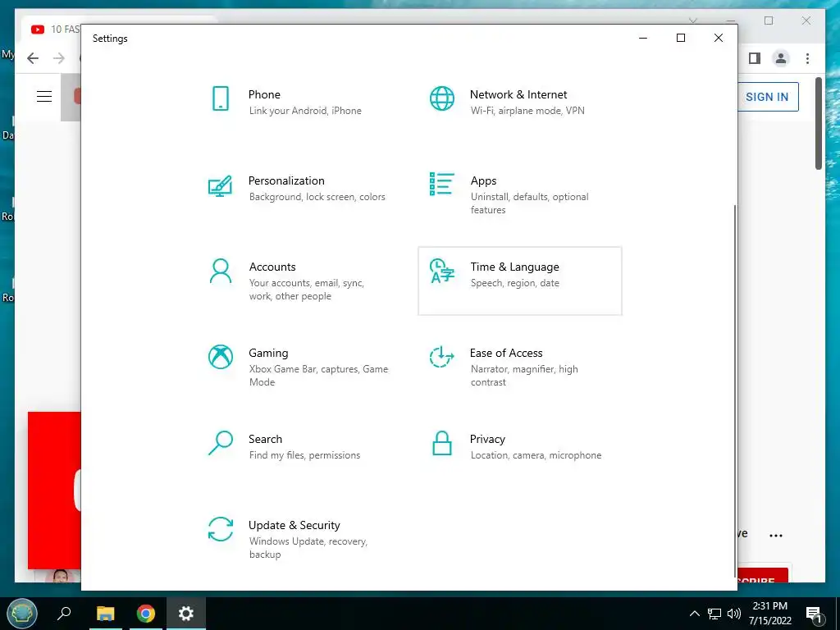Click the Ease of Access icon

click(x=442, y=357)
